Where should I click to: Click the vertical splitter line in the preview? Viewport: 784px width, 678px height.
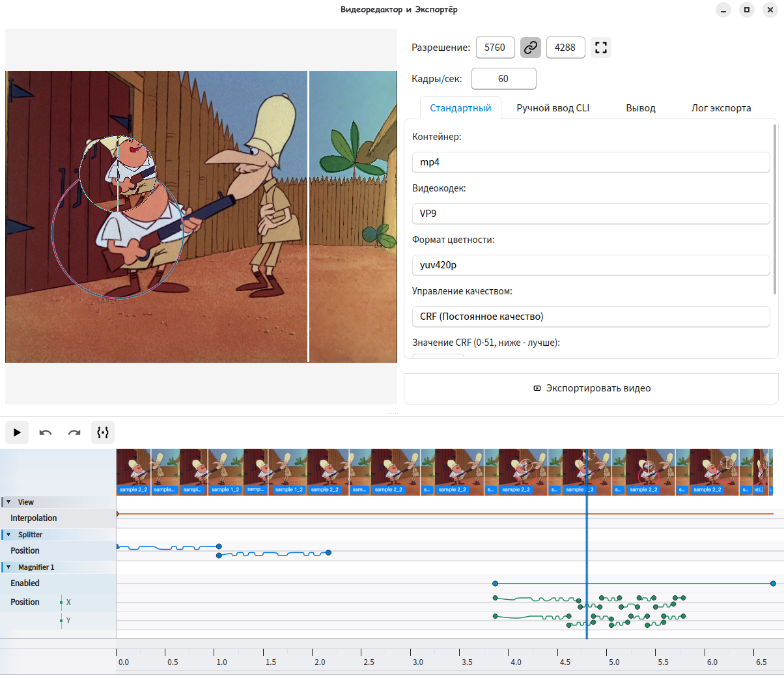pos(308,216)
